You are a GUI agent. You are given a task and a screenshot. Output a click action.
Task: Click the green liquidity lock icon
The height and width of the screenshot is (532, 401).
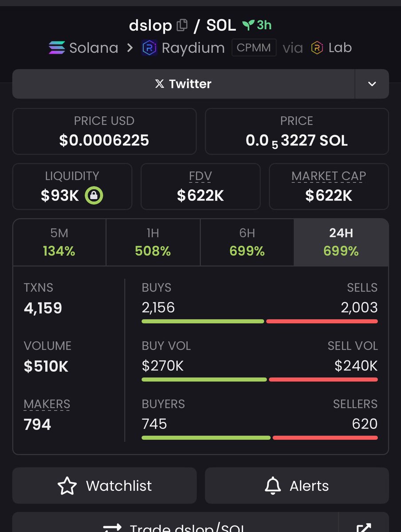click(94, 195)
